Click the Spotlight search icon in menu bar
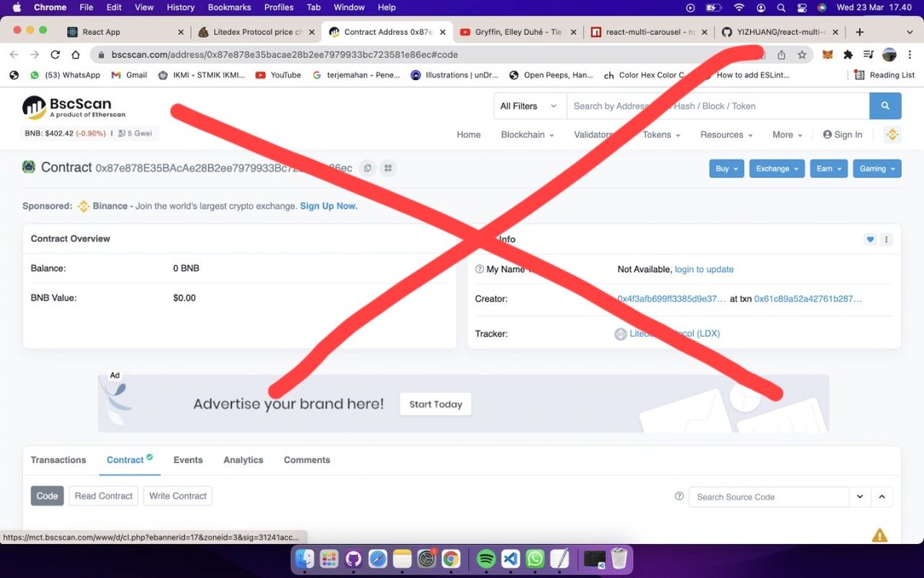The image size is (924, 578). (782, 8)
